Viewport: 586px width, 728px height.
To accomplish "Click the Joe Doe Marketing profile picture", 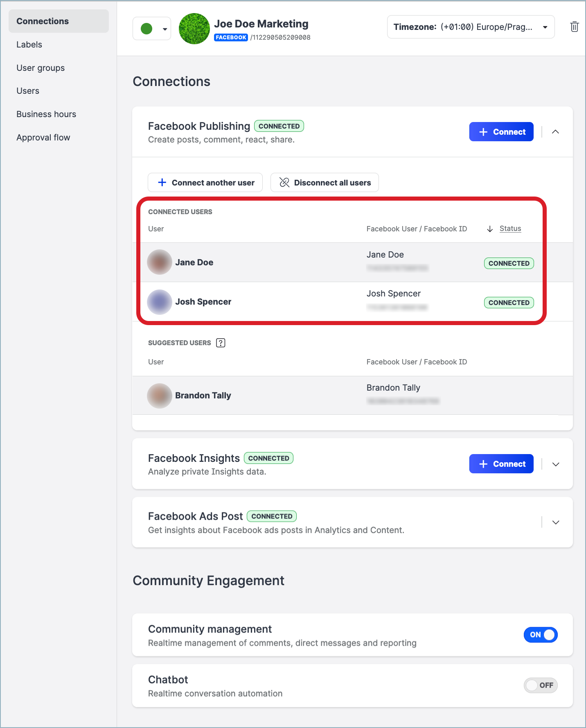I will point(194,29).
